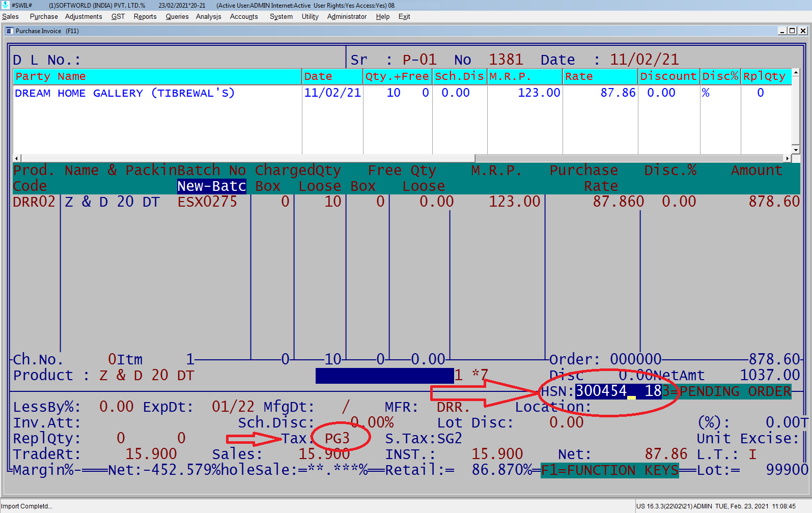
Task: Click the Purchase Invoice window icon
Action: 9,31
